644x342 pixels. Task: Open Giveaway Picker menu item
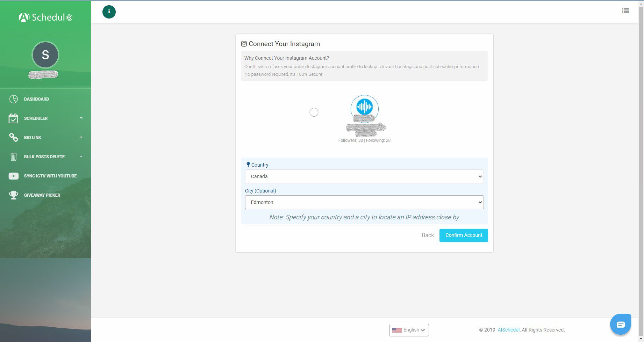[x=42, y=195]
